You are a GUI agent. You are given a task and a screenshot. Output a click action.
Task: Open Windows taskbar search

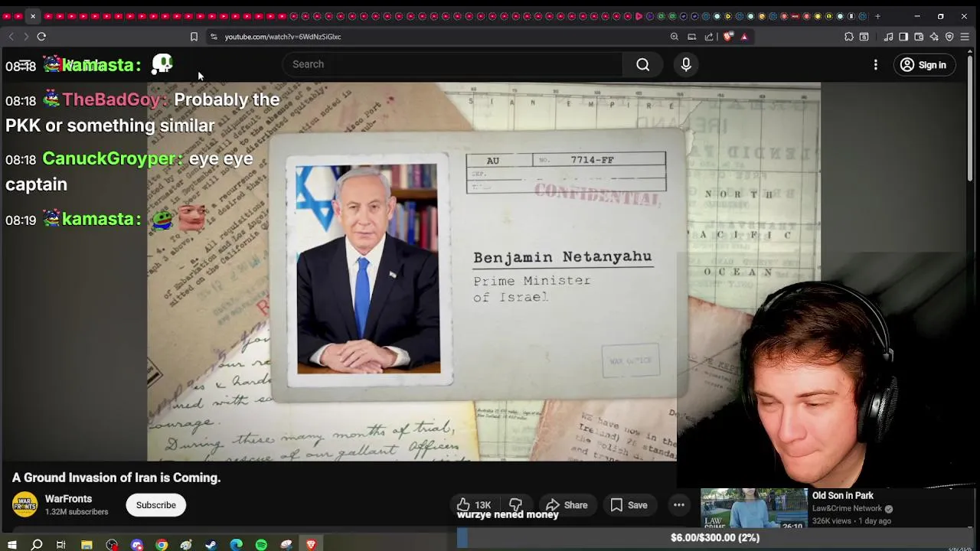click(36, 545)
